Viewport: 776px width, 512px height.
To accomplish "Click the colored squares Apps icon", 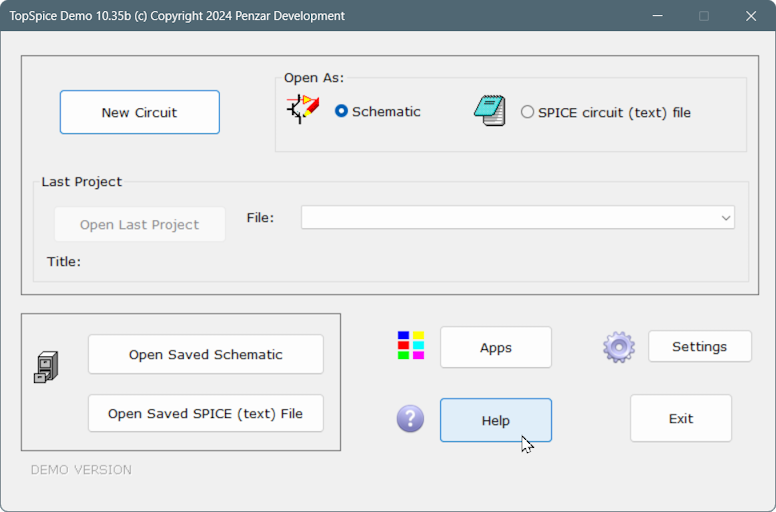I will point(411,345).
